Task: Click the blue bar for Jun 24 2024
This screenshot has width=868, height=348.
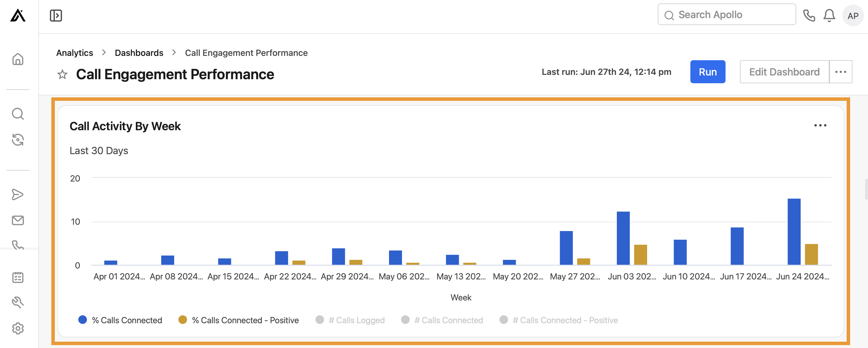Action: coord(794,232)
